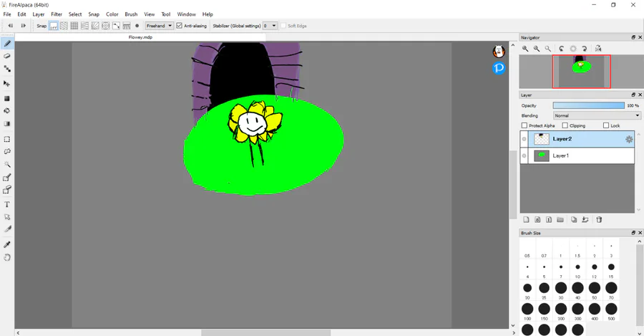The width and height of the screenshot is (644, 336).
Task: Select the Lasso selection tool
Action: 7,151
